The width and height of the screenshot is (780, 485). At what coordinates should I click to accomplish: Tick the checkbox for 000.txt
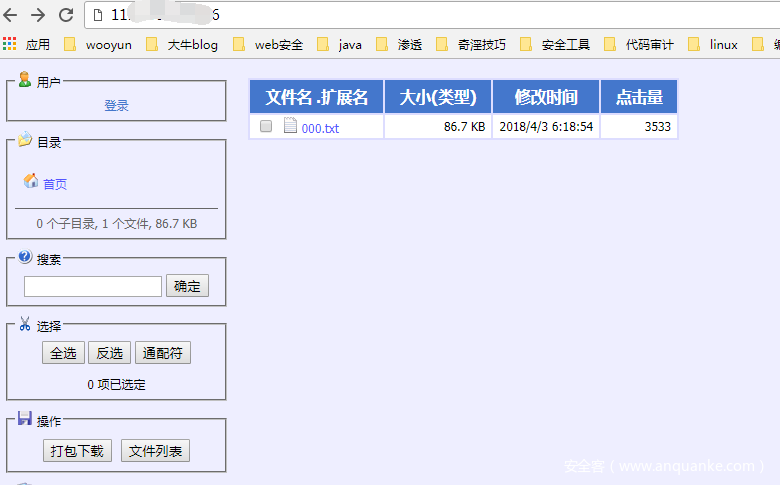pyautogui.click(x=266, y=127)
